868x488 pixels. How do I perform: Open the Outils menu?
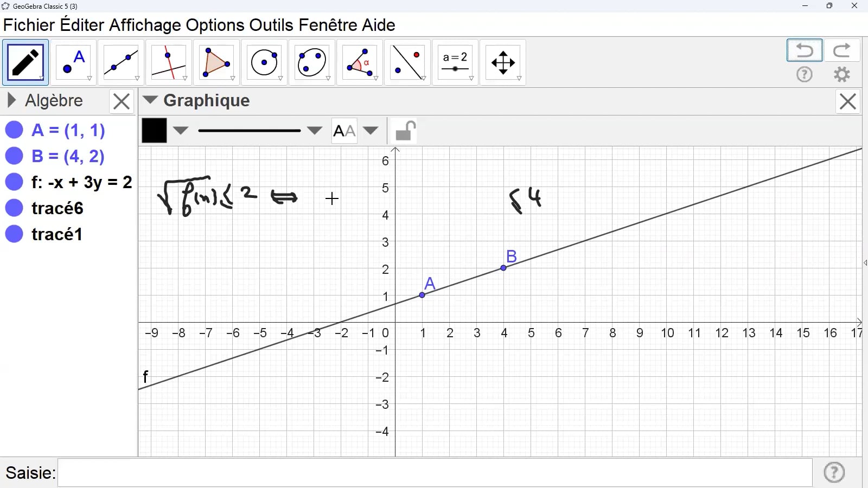point(271,25)
